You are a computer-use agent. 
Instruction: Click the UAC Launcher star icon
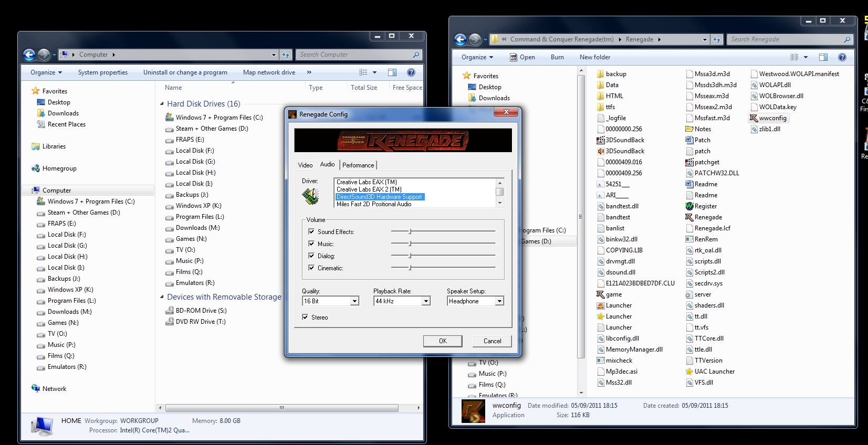(689, 372)
